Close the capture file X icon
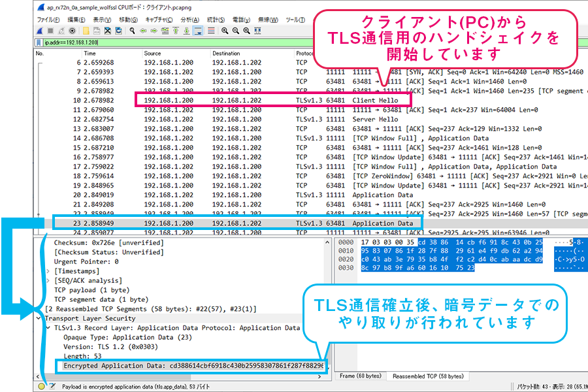Screen dimensions: 588x392 click(x=108, y=31)
